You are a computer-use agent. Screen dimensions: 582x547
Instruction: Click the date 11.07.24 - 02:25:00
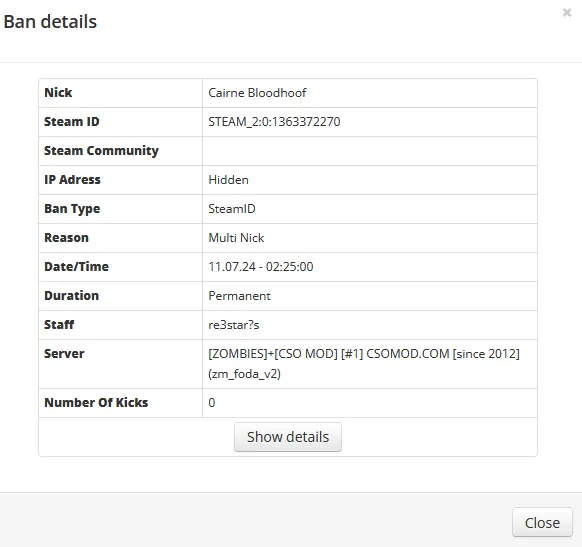click(x=261, y=266)
